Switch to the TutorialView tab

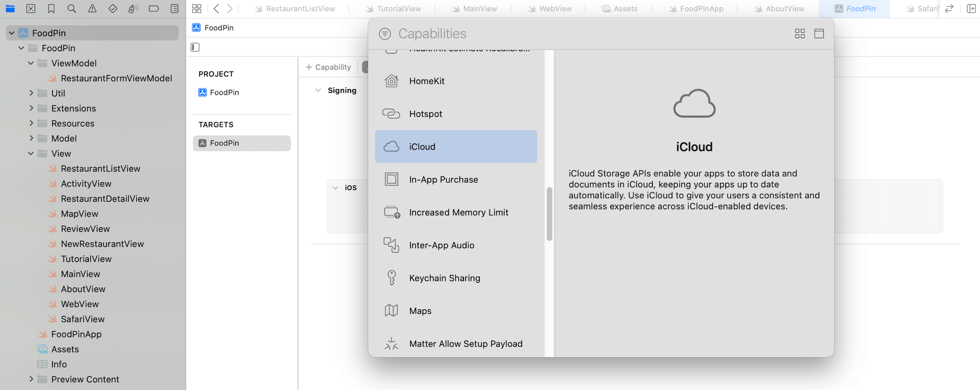pyautogui.click(x=394, y=9)
